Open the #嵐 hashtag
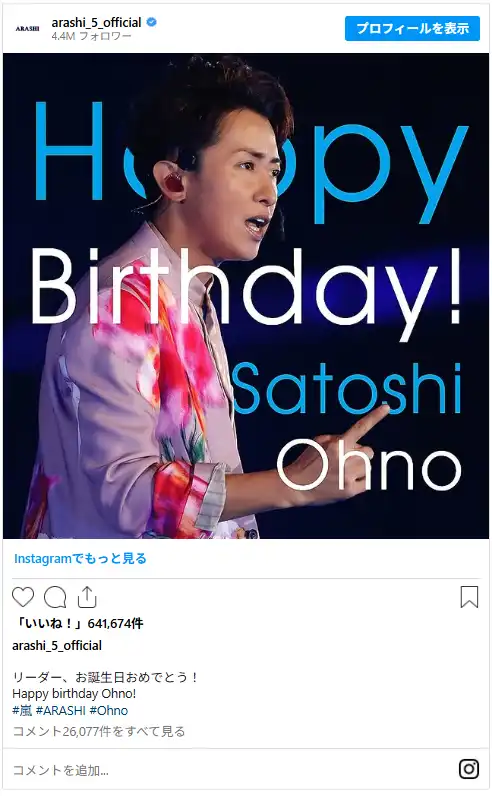 coord(22,710)
